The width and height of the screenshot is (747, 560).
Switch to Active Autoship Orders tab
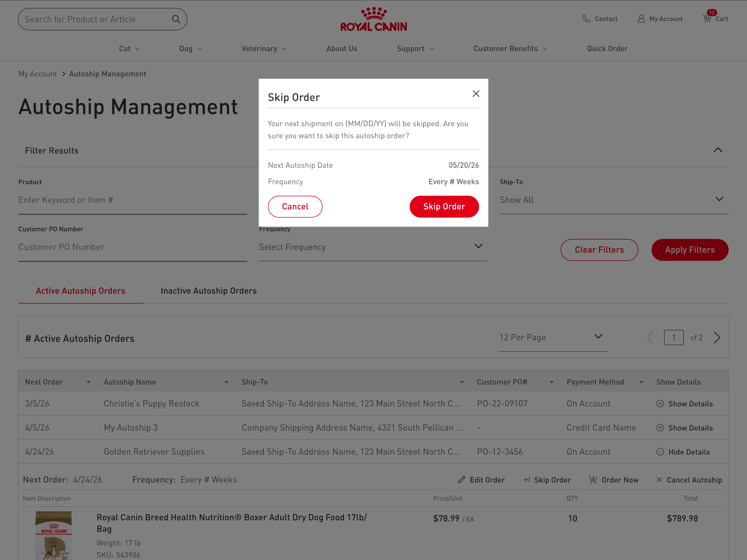tap(80, 291)
